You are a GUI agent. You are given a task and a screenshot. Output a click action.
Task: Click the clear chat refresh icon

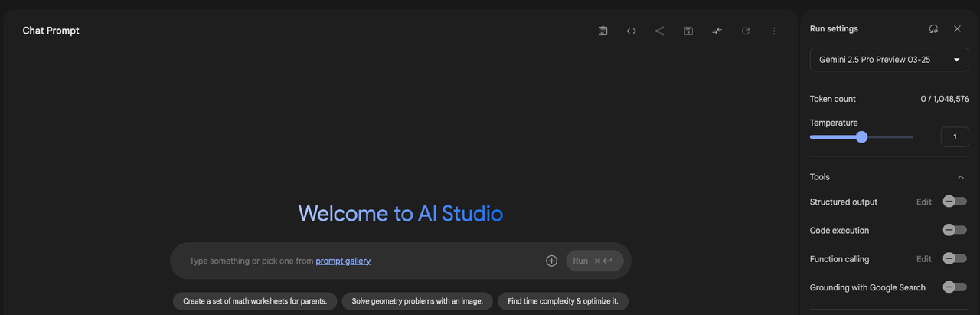[x=746, y=31]
